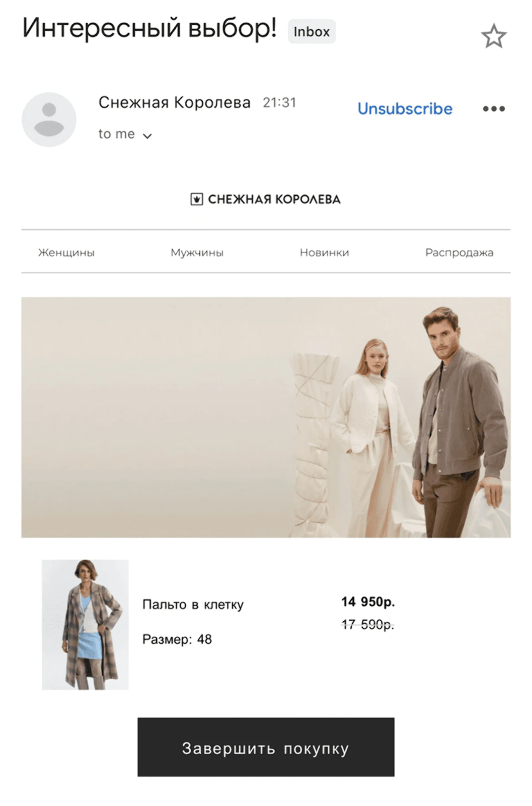Go to the Распродажа category
The image size is (532, 806).
tap(459, 253)
